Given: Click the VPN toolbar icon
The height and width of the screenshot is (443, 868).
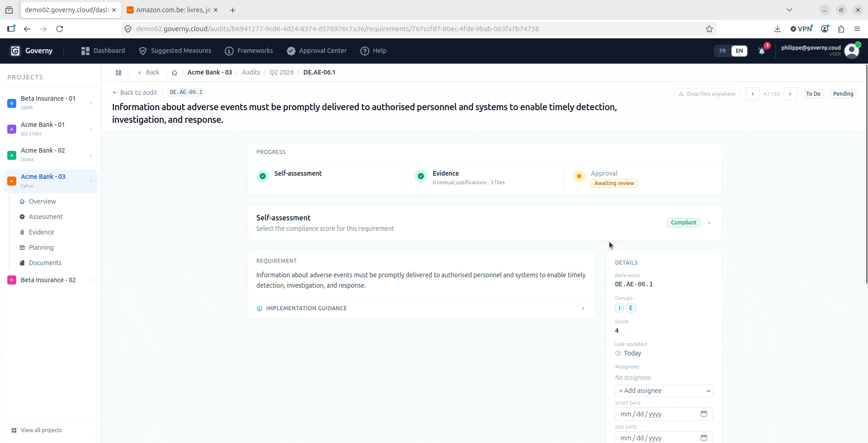Looking at the screenshot, I should [802, 29].
